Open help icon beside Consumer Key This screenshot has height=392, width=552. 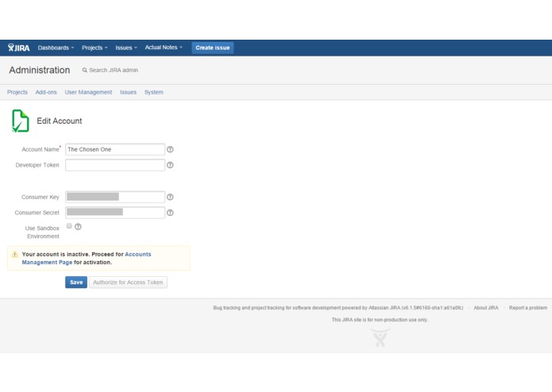click(170, 198)
